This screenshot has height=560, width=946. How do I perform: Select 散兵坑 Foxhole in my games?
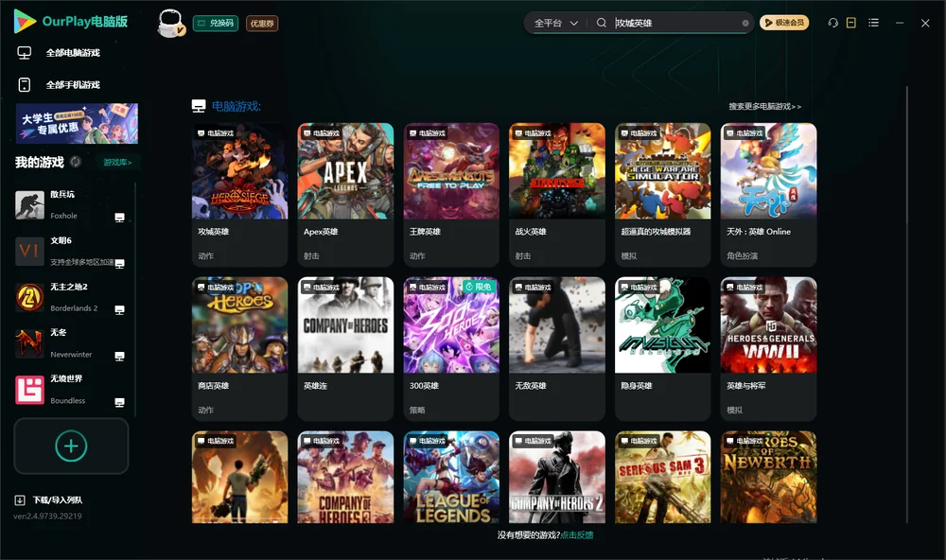coord(71,205)
